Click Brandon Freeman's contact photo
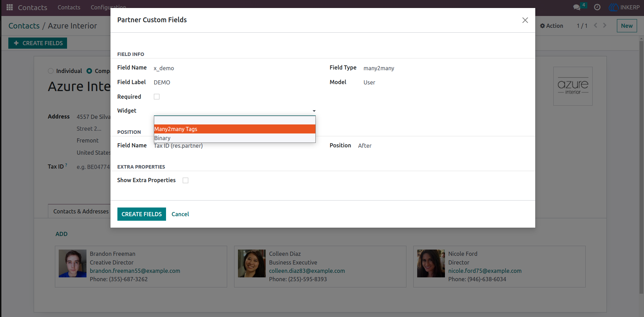The image size is (644, 317). pyautogui.click(x=73, y=263)
